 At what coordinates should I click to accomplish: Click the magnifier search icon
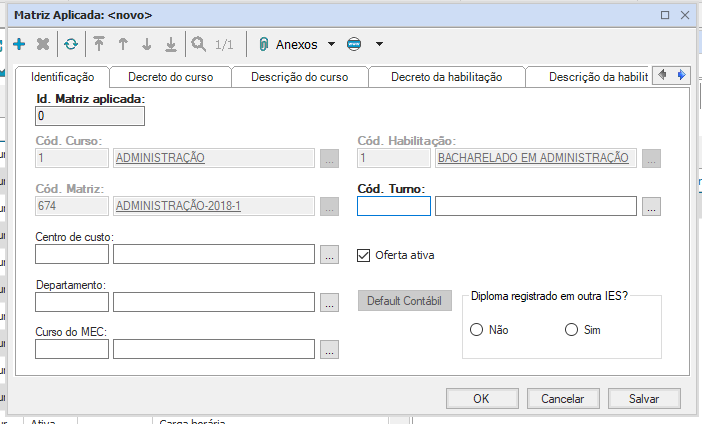[199, 44]
